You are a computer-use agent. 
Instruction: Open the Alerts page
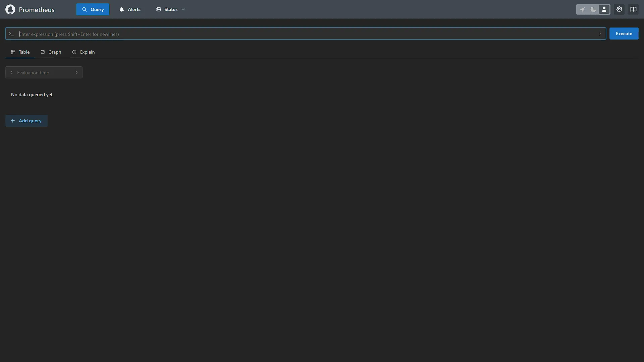tap(130, 9)
